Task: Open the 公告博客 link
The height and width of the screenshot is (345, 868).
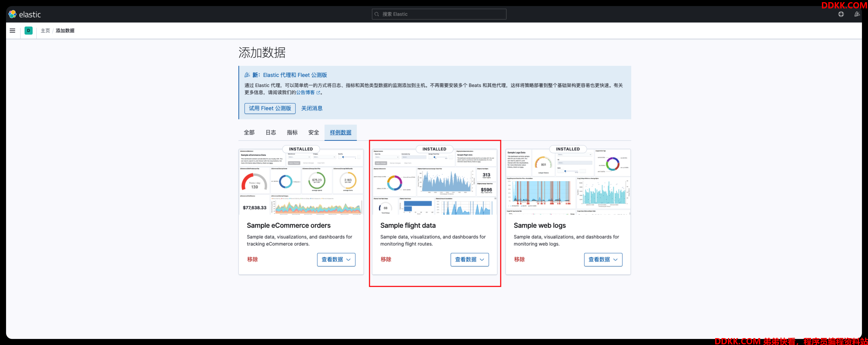Action: (305, 93)
